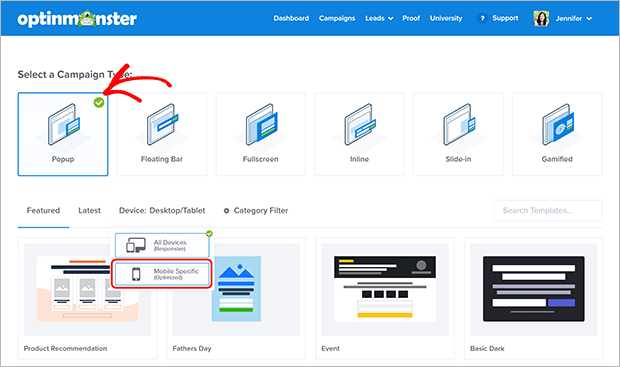Switch to the Latest tab
This screenshot has height=367, width=620.
[x=89, y=210]
